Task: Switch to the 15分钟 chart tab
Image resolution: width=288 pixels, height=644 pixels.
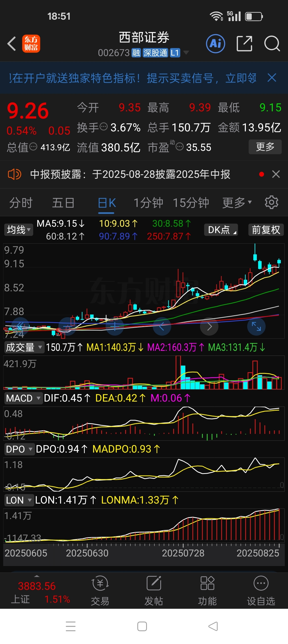Action: coord(191,203)
